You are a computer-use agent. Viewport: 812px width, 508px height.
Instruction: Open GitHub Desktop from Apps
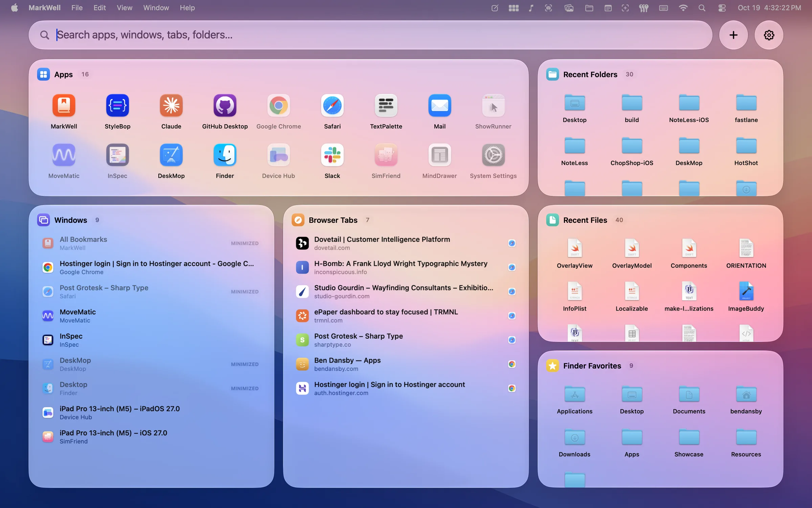tap(225, 105)
